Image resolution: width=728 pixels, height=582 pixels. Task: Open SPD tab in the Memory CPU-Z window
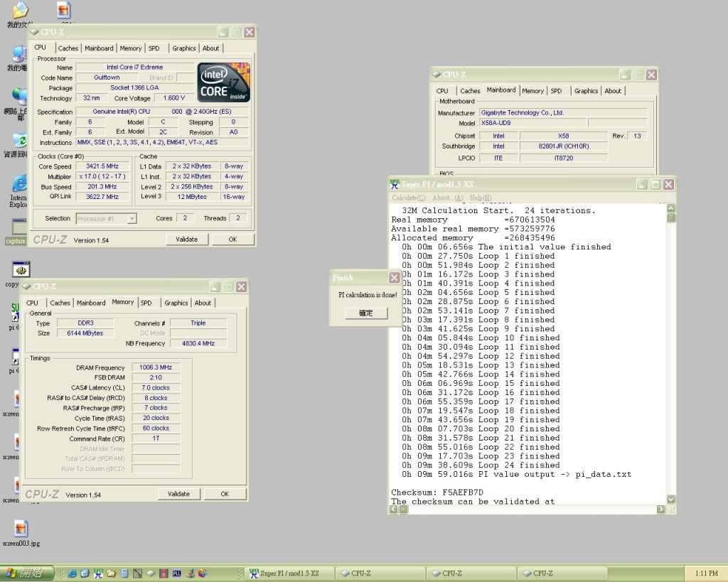(x=146, y=303)
